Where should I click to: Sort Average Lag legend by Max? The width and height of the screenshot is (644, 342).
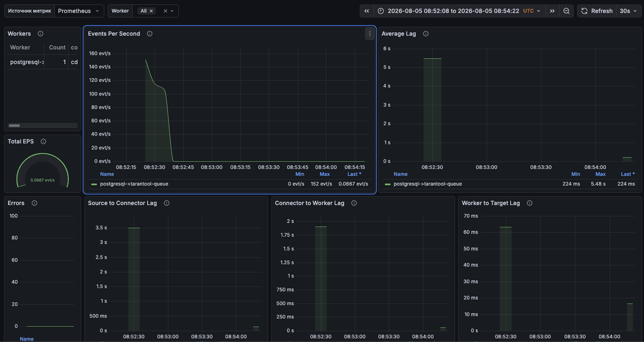coord(601,174)
